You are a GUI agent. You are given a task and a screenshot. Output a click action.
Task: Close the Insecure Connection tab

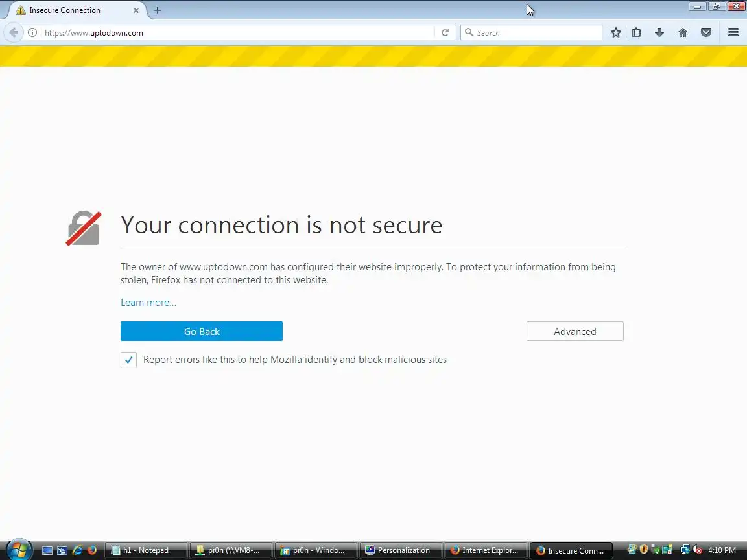pyautogui.click(x=136, y=10)
